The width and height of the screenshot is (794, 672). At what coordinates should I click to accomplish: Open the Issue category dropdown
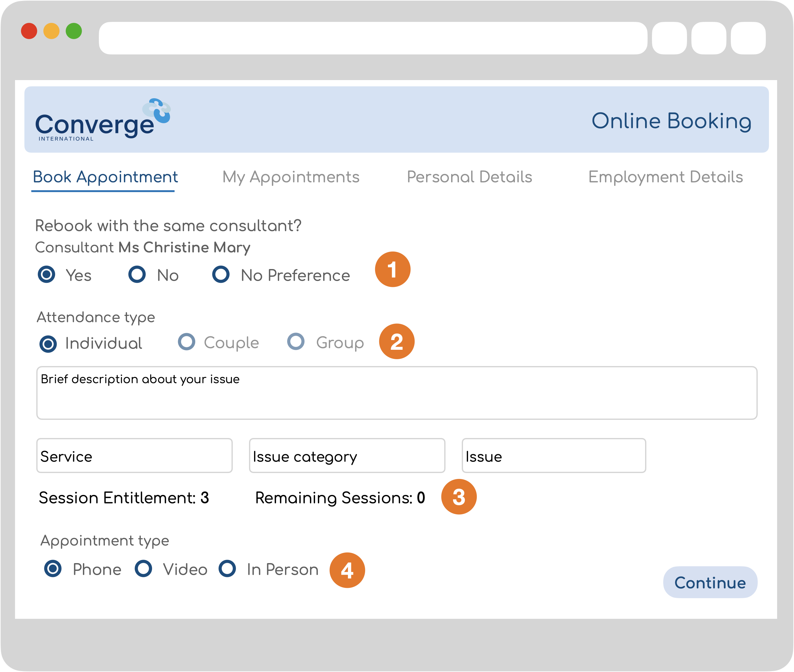tap(347, 456)
